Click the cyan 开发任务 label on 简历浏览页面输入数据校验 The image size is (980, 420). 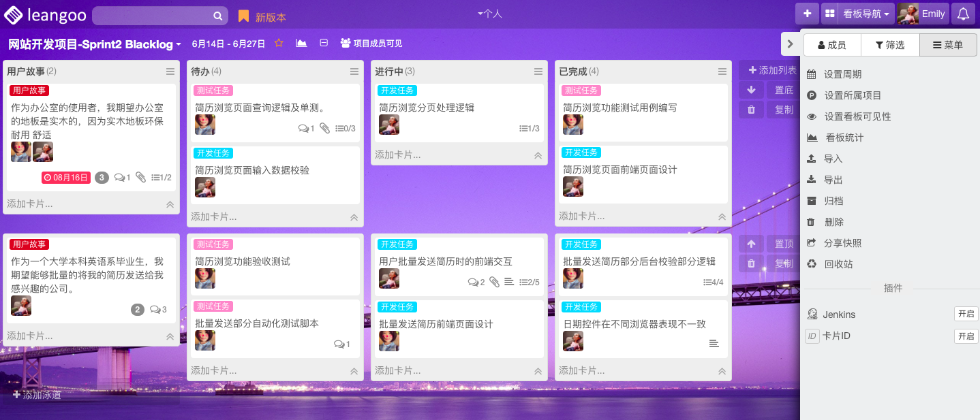213,153
